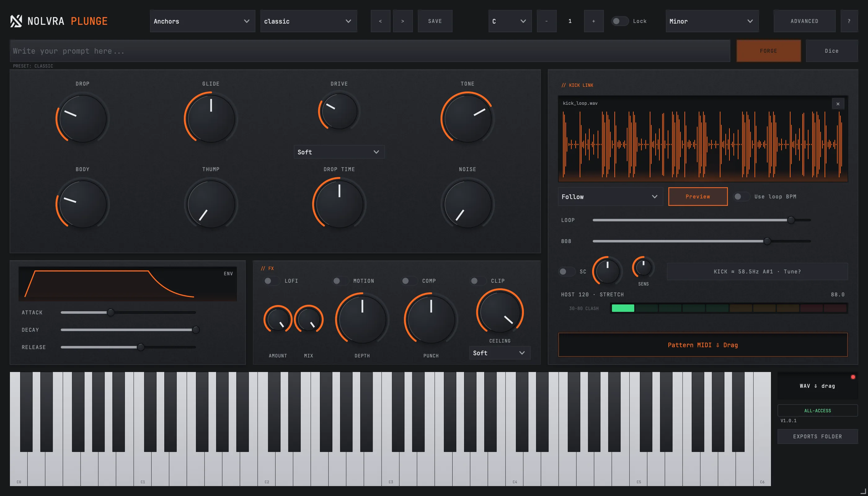This screenshot has width=868, height=496.
Task: Open help with the ? button
Action: click(849, 21)
